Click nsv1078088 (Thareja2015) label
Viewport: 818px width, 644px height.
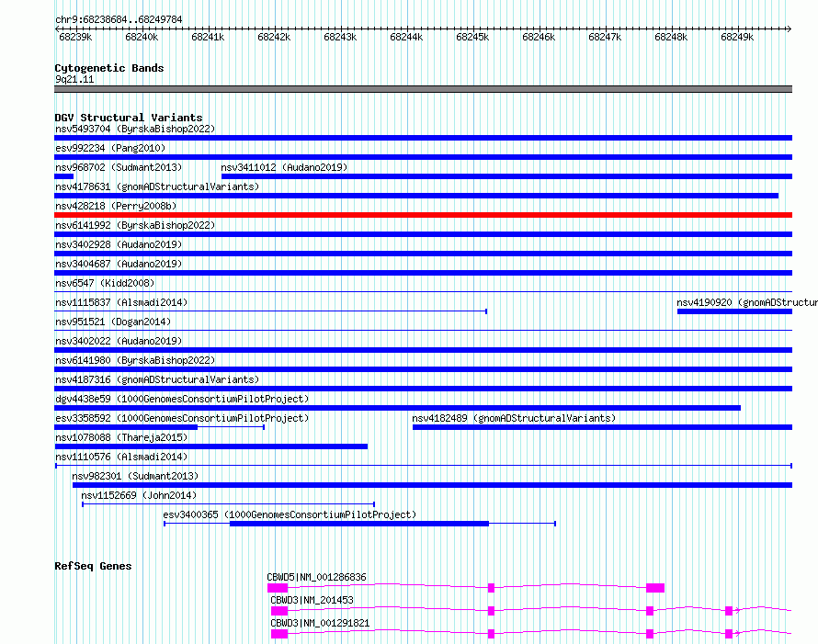(121, 437)
